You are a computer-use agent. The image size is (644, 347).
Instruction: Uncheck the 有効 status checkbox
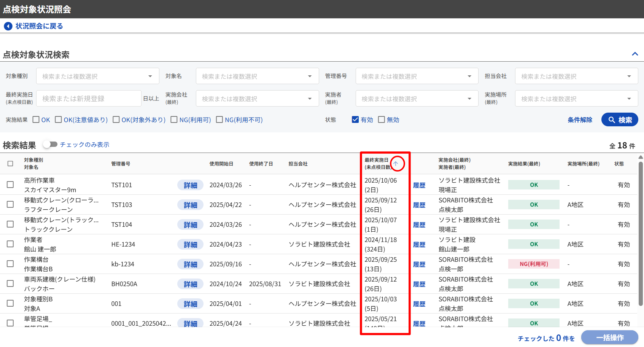pyautogui.click(x=355, y=120)
